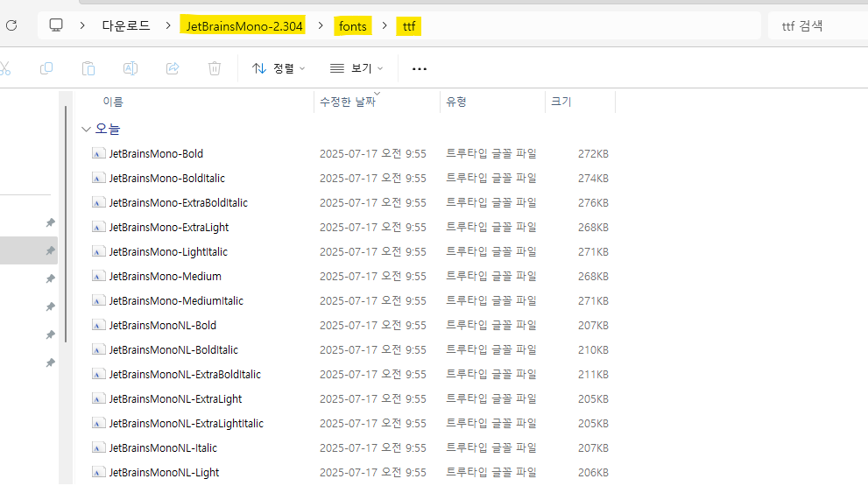The width and height of the screenshot is (868, 500).
Task: Select file name JetBrainsMonoNL-BoldItalic
Action: pyautogui.click(x=173, y=349)
